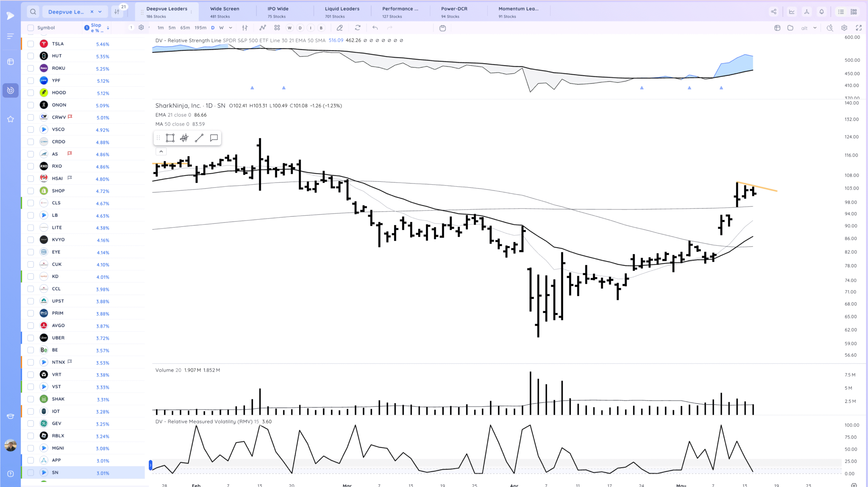Enter fullscreen chart mode
The image size is (868, 487).
point(859,28)
